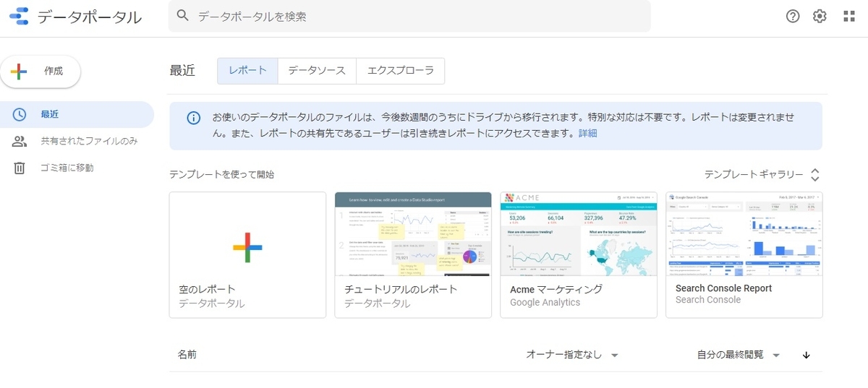Select 最近 in the sidebar
Viewport: 868px width, 388px height.
77,114
